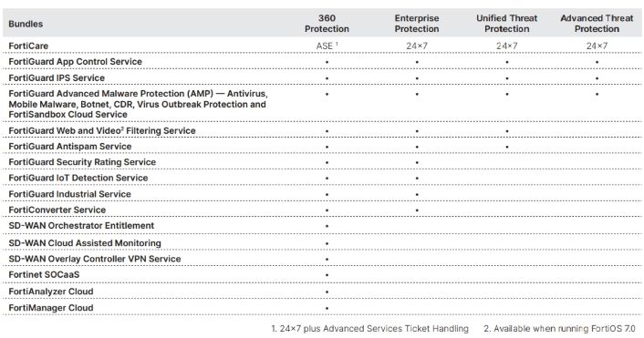Click the ASE value under 360 Protection

327,46
